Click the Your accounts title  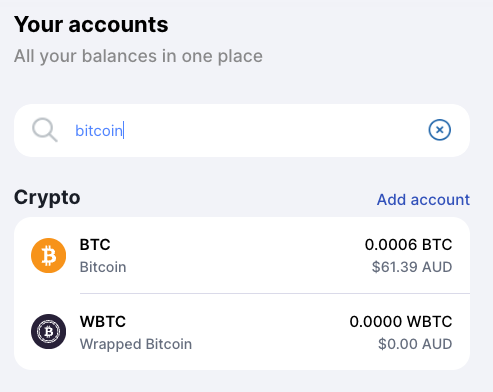click(91, 25)
